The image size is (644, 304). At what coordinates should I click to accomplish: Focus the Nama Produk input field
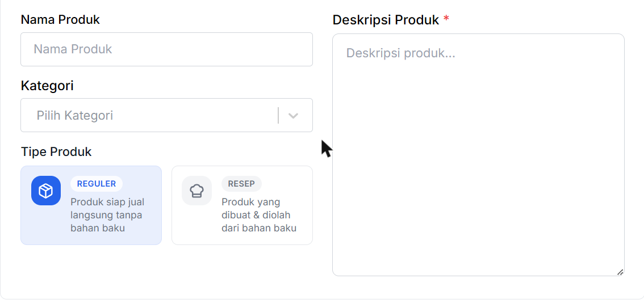pyautogui.click(x=167, y=49)
